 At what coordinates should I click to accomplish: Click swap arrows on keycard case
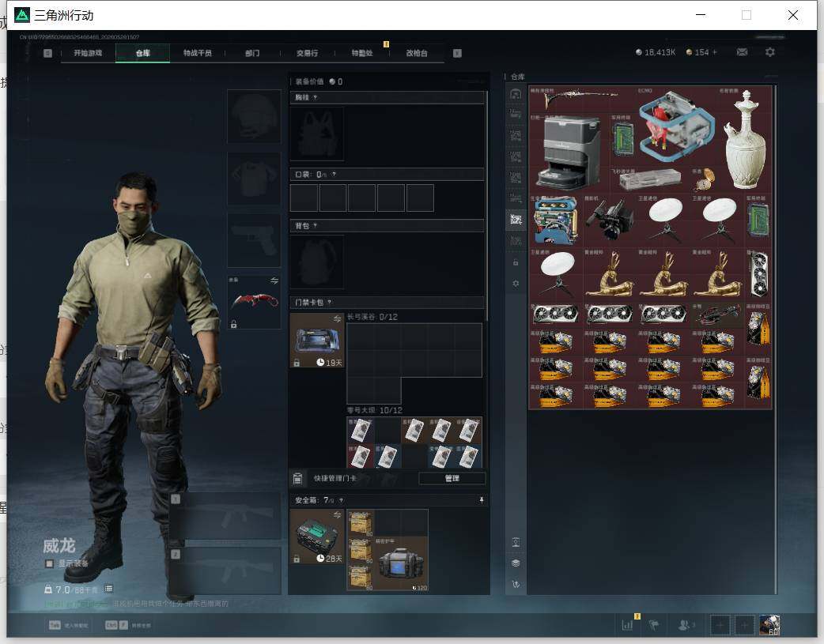pos(338,319)
